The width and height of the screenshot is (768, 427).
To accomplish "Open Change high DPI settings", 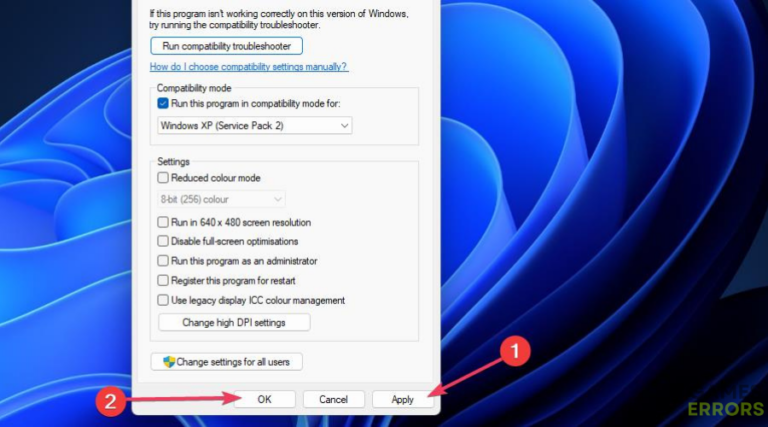I will coord(234,323).
